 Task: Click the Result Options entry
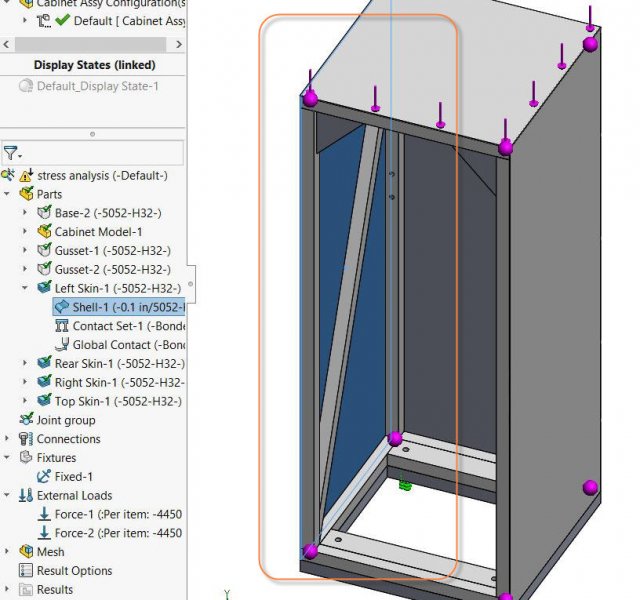(74, 570)
